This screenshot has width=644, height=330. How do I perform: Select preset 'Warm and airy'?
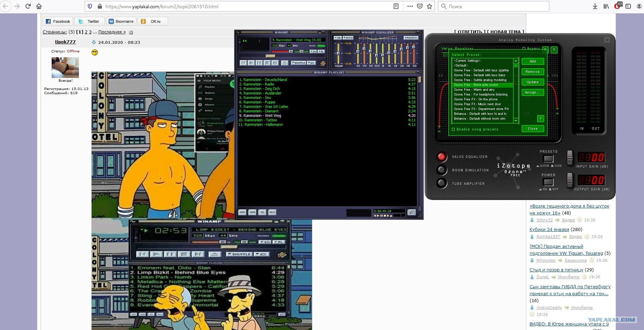[482, 90]
